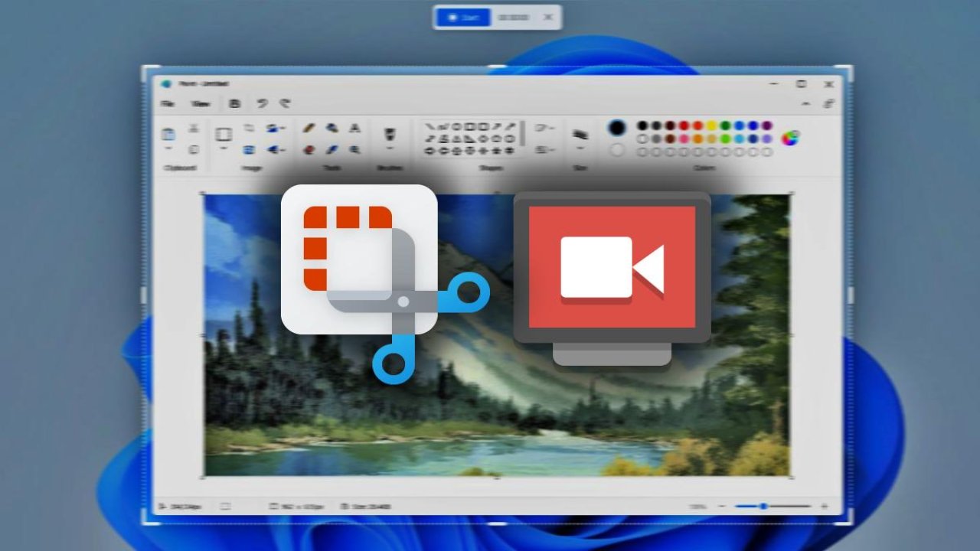Expand the Paste dropdown arrow

pos(168,150)
